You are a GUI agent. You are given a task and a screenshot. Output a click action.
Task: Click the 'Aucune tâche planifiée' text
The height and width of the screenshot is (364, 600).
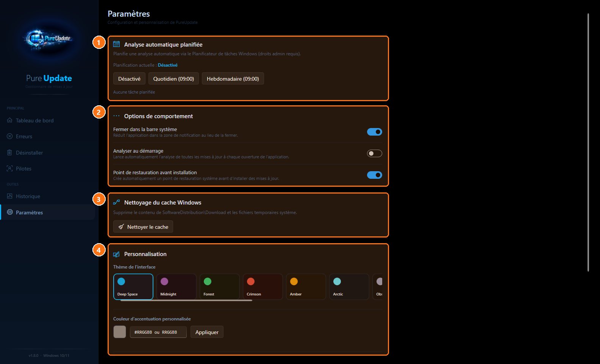134,92
